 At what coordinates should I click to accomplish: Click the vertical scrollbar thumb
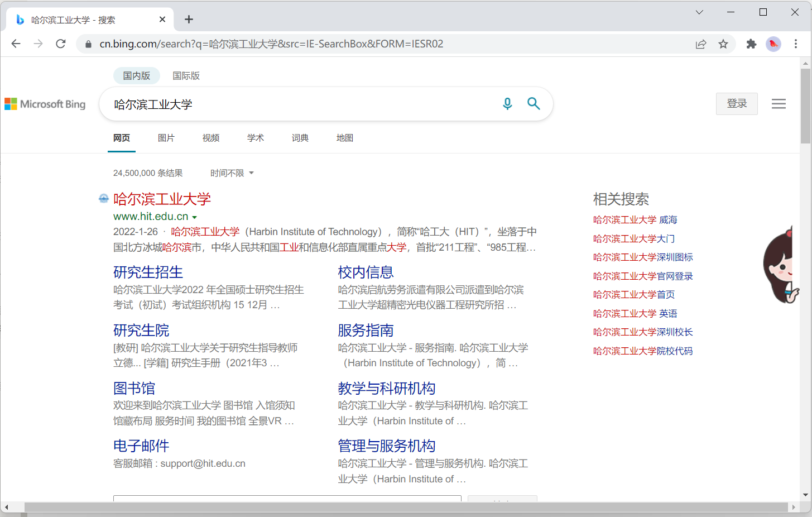click(x=805, y=106)
